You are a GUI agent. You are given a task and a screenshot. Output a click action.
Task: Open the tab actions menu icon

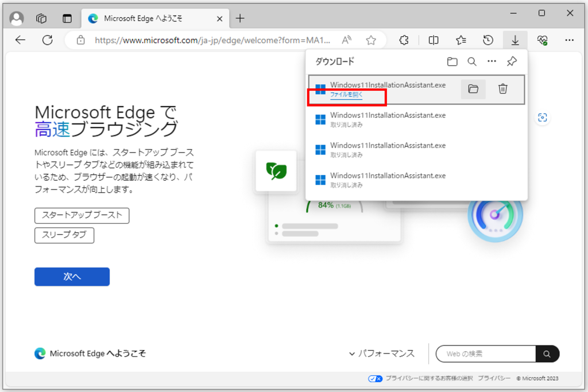(x=67, y=18)
